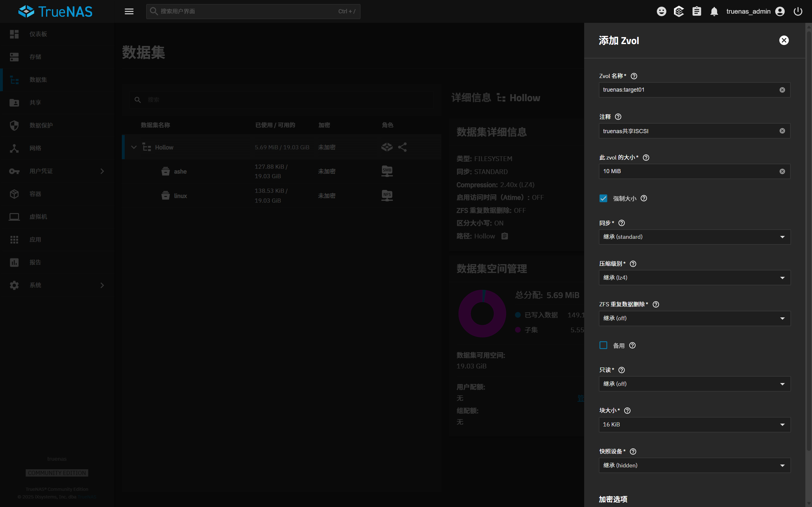812x507 pixels.
Task: Click the feedback smiley icon
Action: [661, 11]
